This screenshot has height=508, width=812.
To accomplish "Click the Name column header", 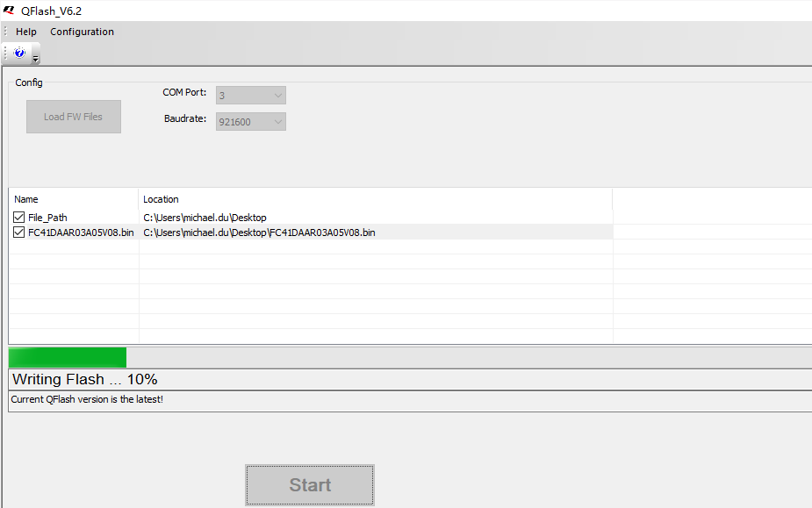I will 26,199.
